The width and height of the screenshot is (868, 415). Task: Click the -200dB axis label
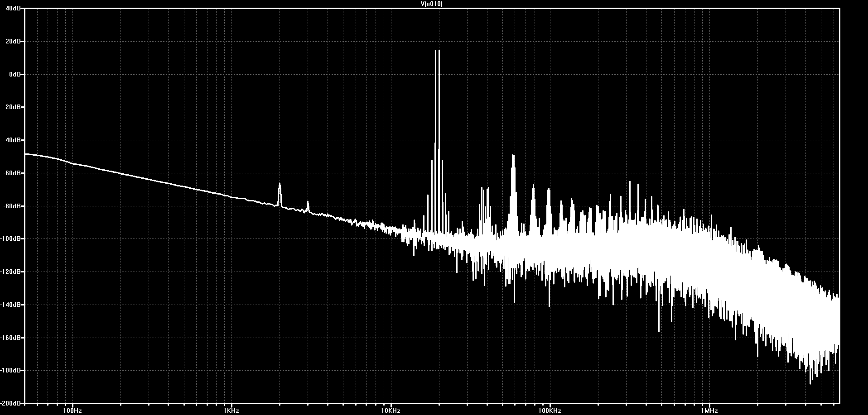point(11,403)
